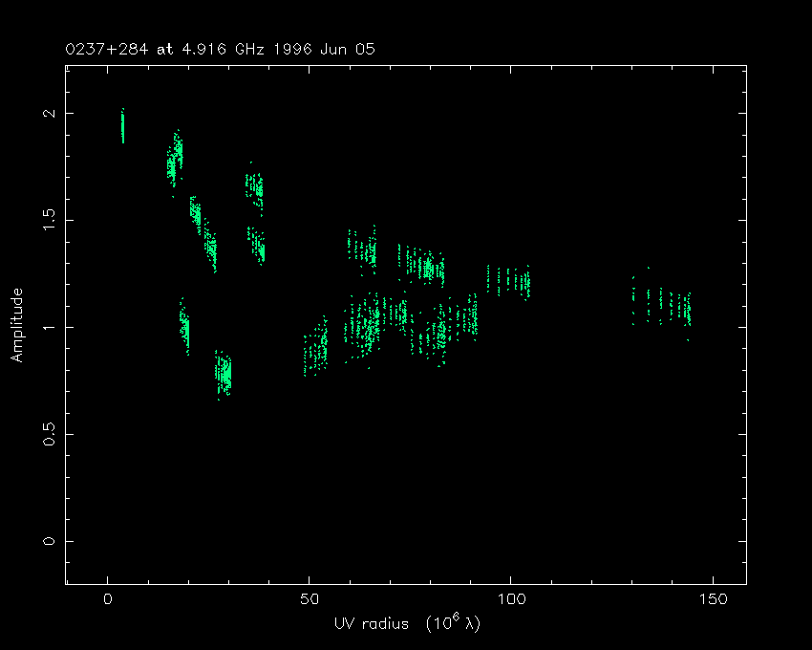Click the data cluster near UV radius 36, amplitude 1.65

tap(254, 185)
